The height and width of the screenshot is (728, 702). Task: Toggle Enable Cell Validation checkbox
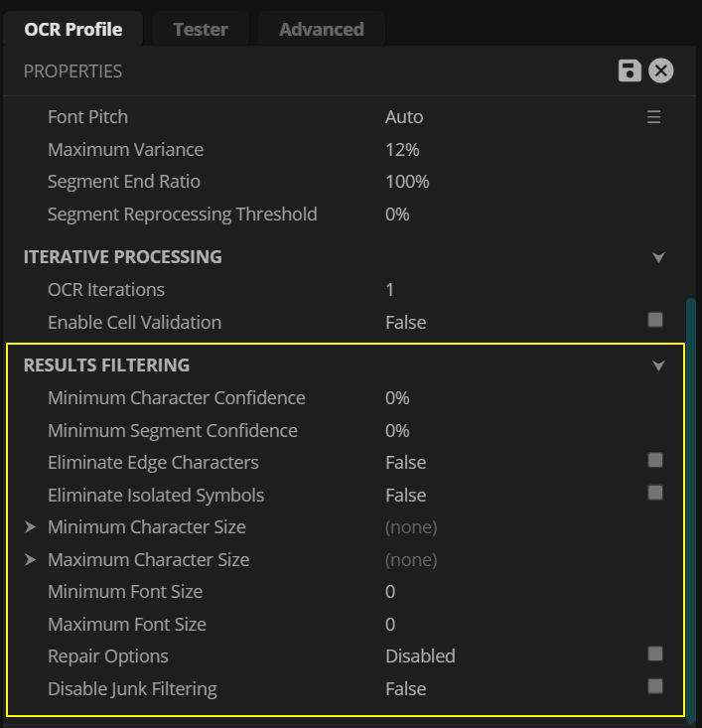point(655,320)
